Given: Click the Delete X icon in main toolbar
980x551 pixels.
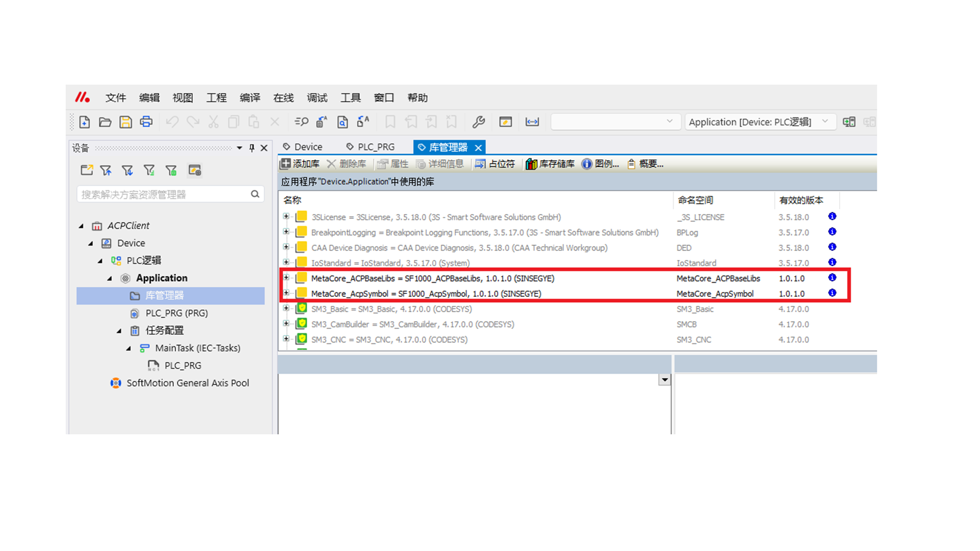Looking at the screenshot, I should click(x=275, y=122).
